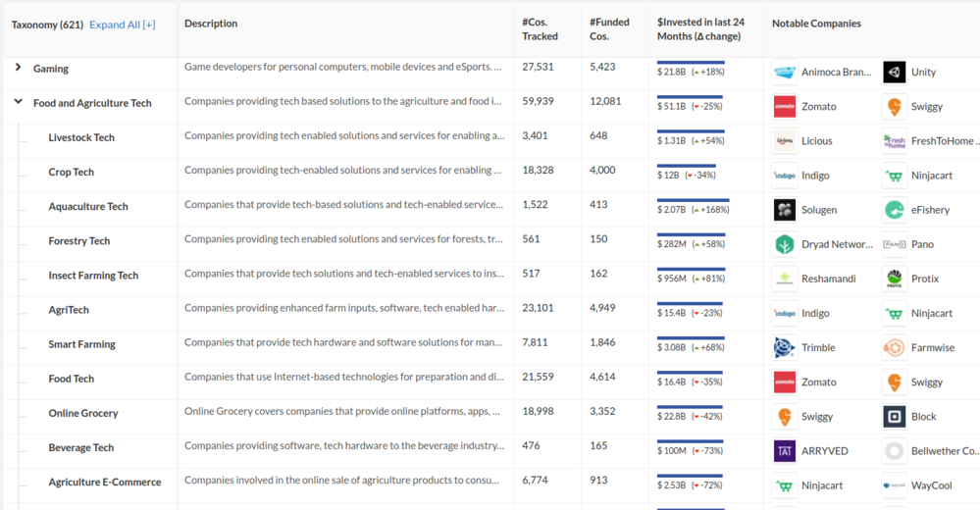Open the Online Grocery taxonomy item
The image size is (980, 510).
pyautogui.click(x=83, y=413)
